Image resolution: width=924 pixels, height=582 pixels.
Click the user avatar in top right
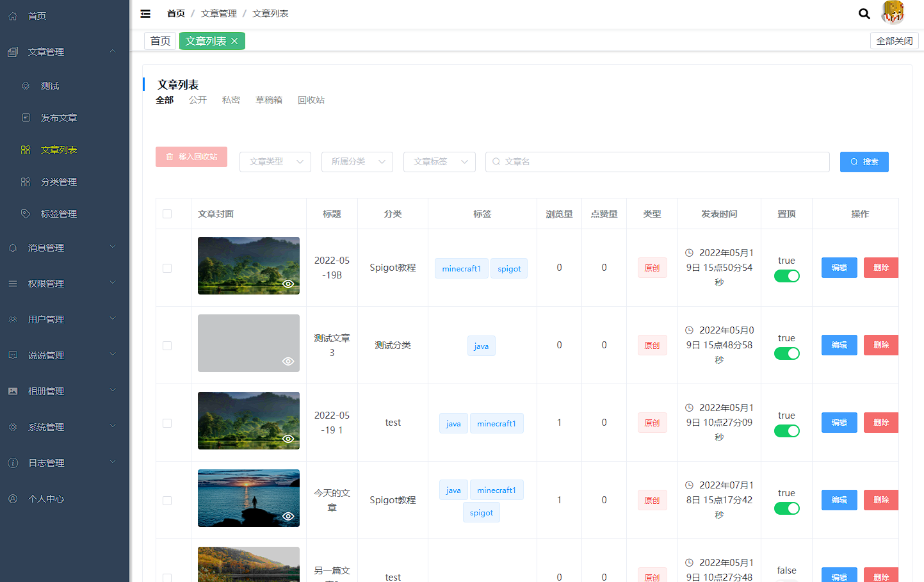(892, 13)
